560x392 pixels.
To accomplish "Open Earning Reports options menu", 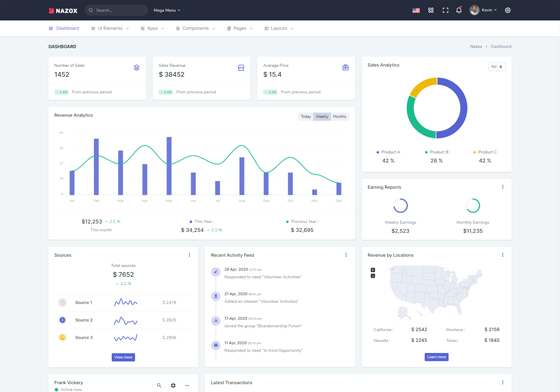I will point(502,187).
